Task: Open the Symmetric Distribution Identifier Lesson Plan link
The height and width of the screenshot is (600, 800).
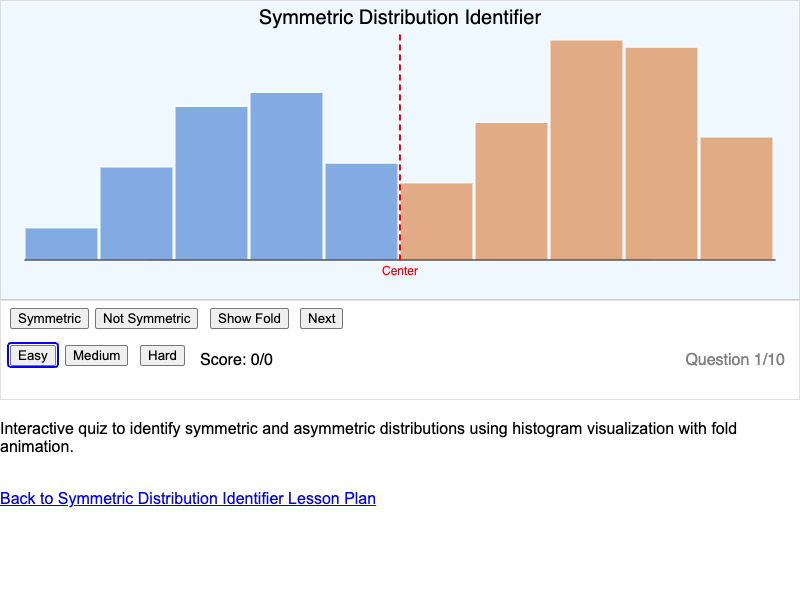Action: pyautogui.click(x=188, y=498)
